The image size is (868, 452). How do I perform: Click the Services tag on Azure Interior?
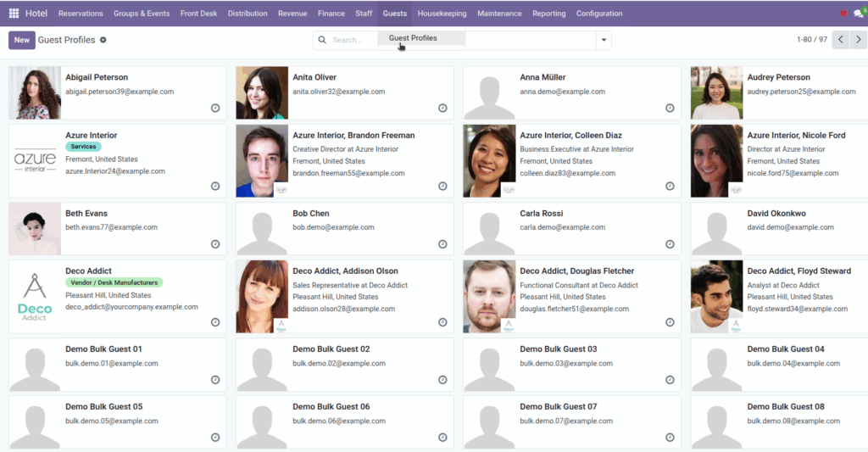[83, 147]
